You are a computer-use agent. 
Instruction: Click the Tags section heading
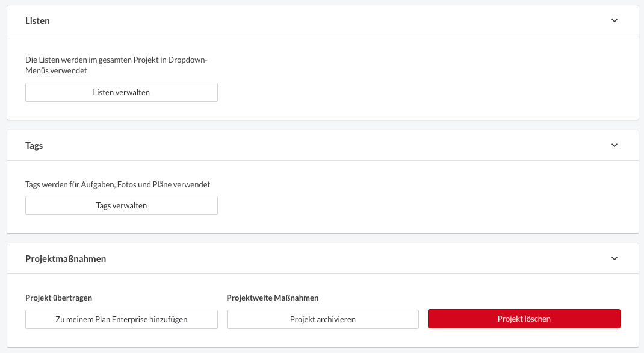(34, 145)
